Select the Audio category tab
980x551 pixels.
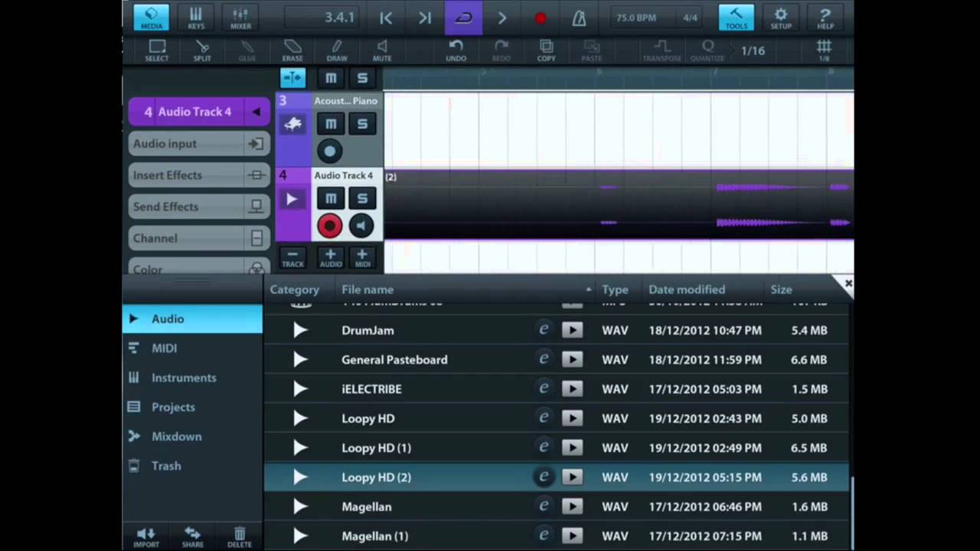point(192,319)
